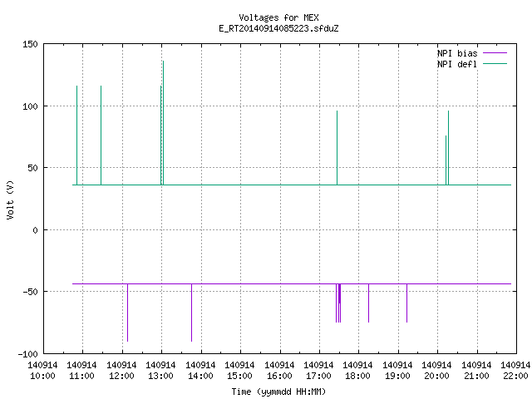Screen dimensions: 532x399
Task: Click the 11:00 time tick label
Action: pyautogui.click(x=81, y=376)
